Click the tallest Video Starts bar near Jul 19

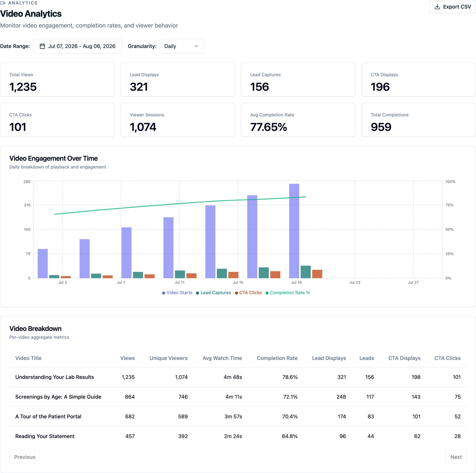(x=294, y=231)
